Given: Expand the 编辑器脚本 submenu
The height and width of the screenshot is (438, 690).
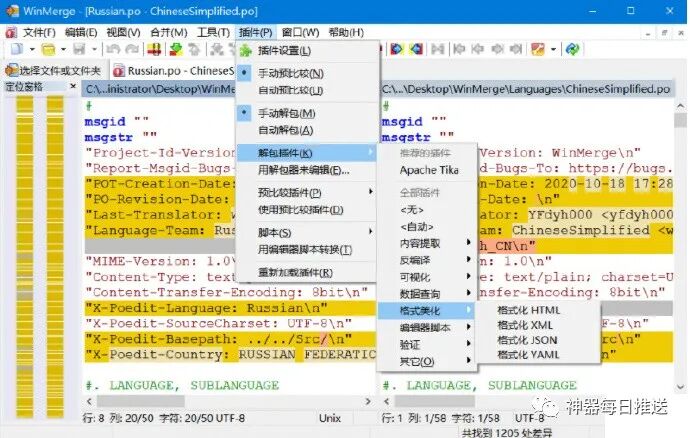Looking at the screenshot, I should pos(427,328).
